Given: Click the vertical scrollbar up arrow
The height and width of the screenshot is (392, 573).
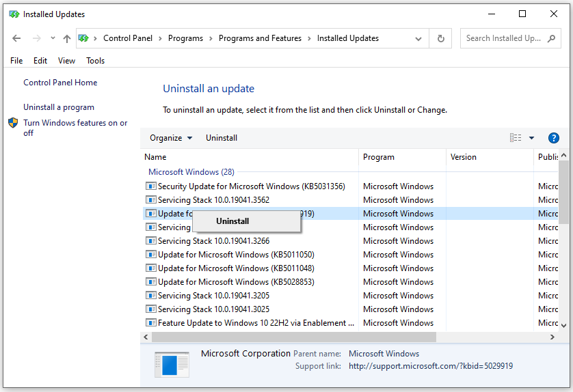Looking at the screenshot, I should [x=563, y=155].
